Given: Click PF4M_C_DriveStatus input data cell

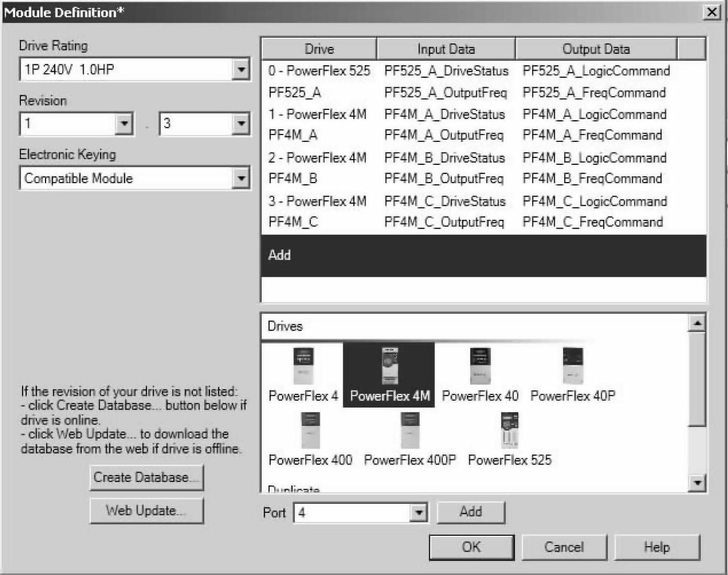Looking at the screenshot, I should pyautogui.click(x=445, y=201).
